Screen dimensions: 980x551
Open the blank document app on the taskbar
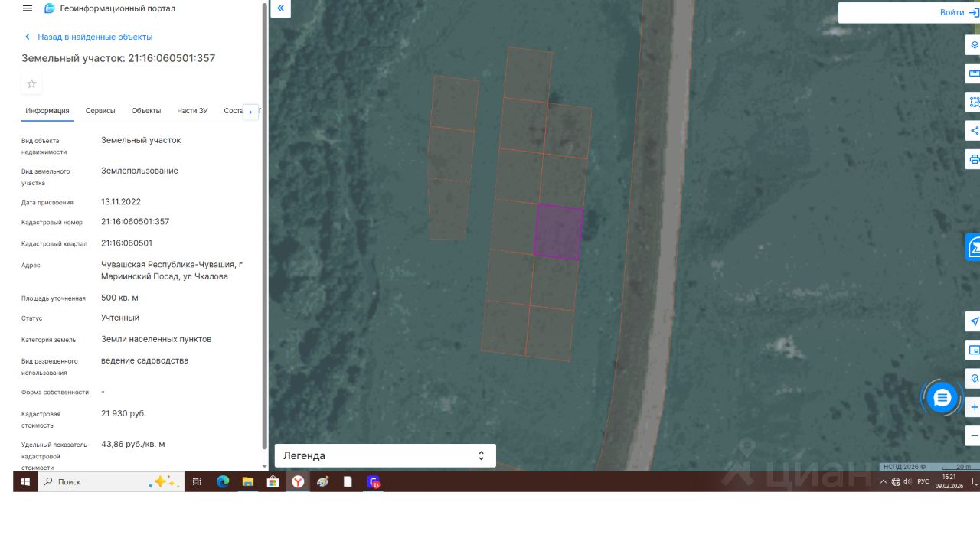point(348,481)
